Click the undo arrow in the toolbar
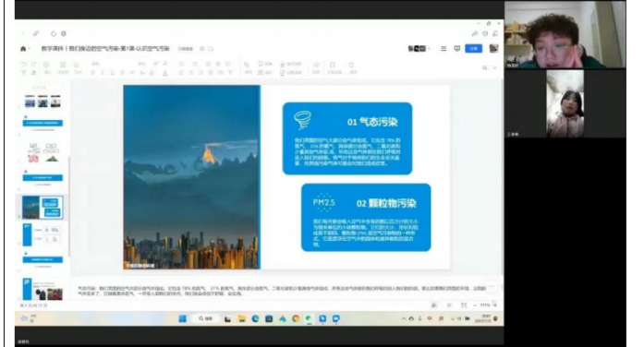The image size is (644, 347). coord(24,65)
